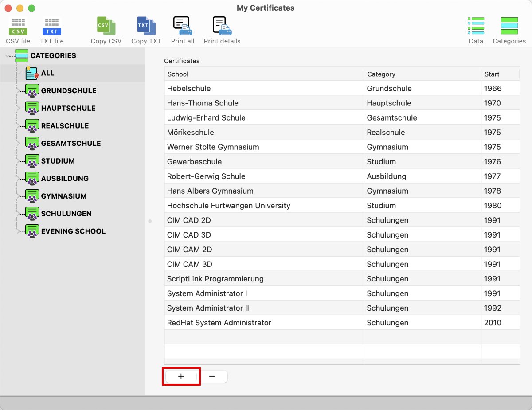Select GYMNASIUM label in category tree

64,196
